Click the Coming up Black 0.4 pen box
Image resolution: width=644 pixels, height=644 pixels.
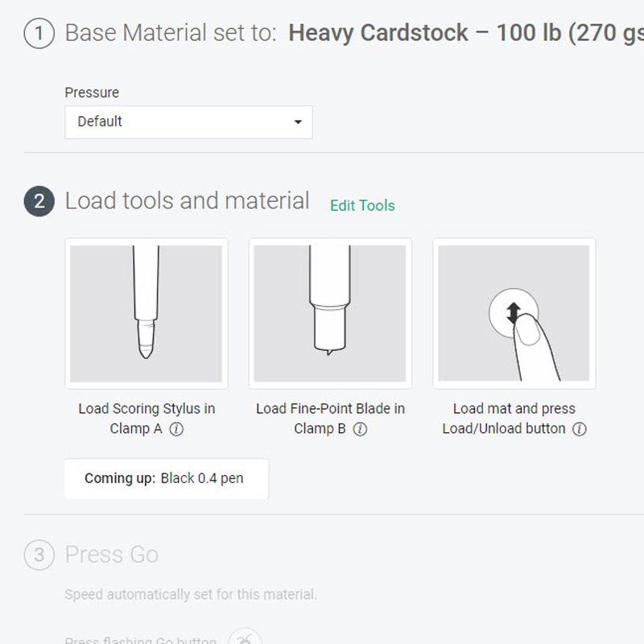(x=167, y=478)
